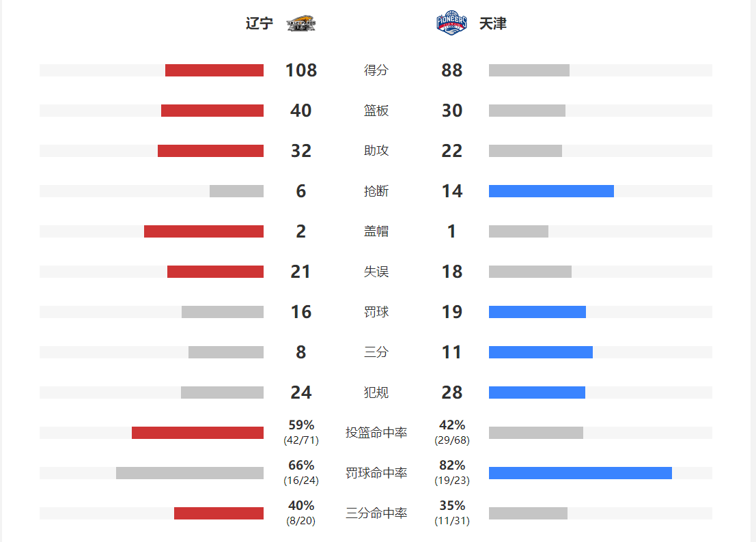Click Tianjin's 82% free throw percentage
Image resolution: width=756 pixels, height=542 pixels.
[x=452, y=466]
